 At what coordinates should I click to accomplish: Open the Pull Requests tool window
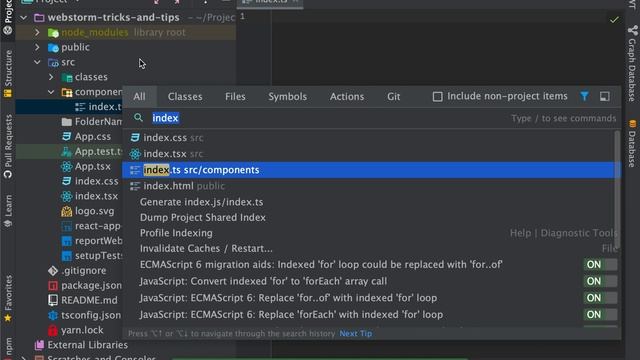[8, 146]
